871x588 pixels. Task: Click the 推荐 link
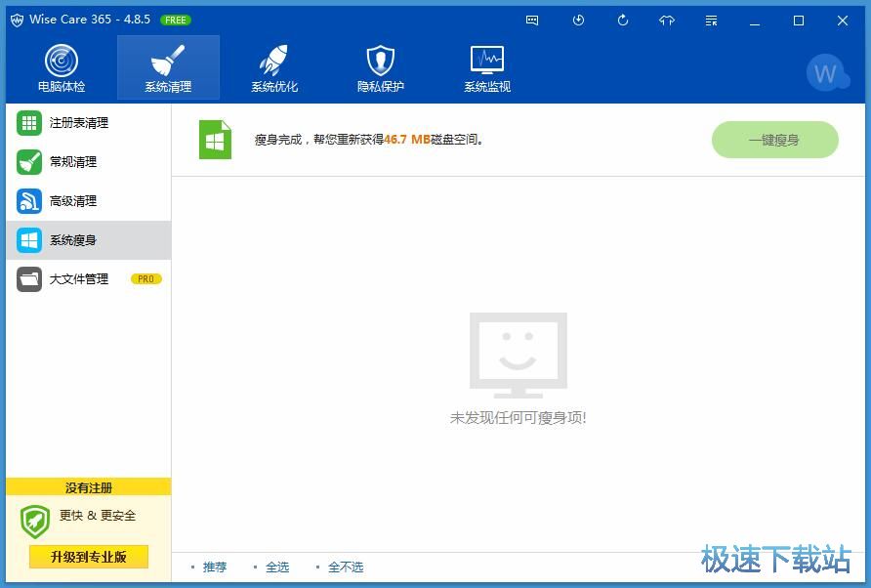[x=215, y=567]
